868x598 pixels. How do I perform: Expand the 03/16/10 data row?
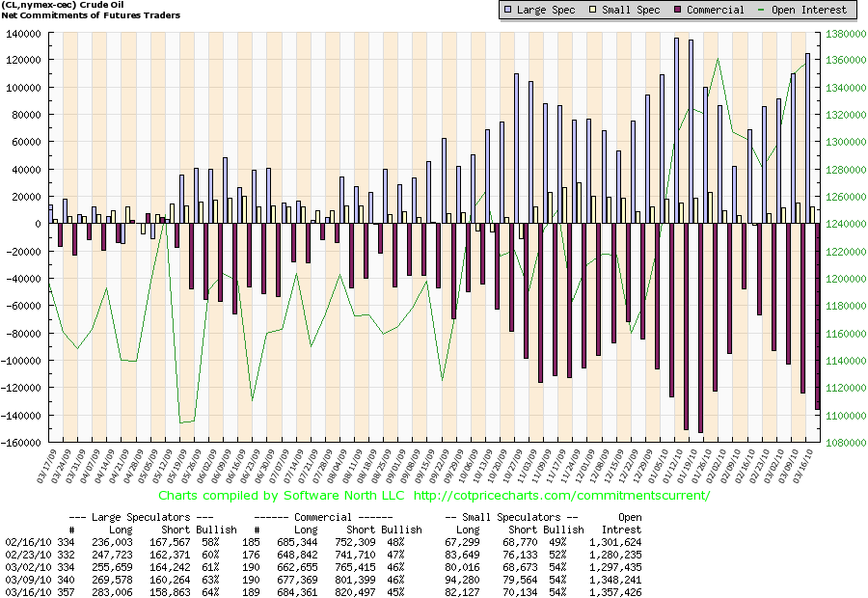click(x=29, y=592)
